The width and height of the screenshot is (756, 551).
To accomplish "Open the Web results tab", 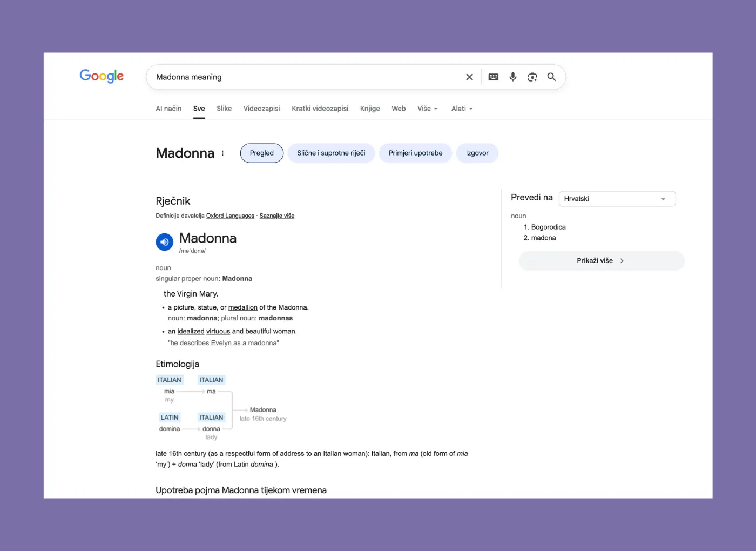I will point(399,109).
